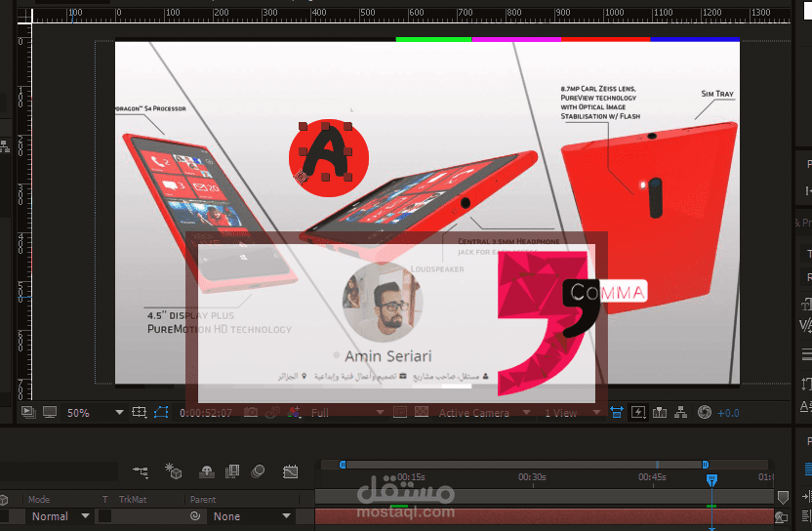Click the Reset Exposure aperture icon
Viewport: 812px width, 531px height.
705,412
